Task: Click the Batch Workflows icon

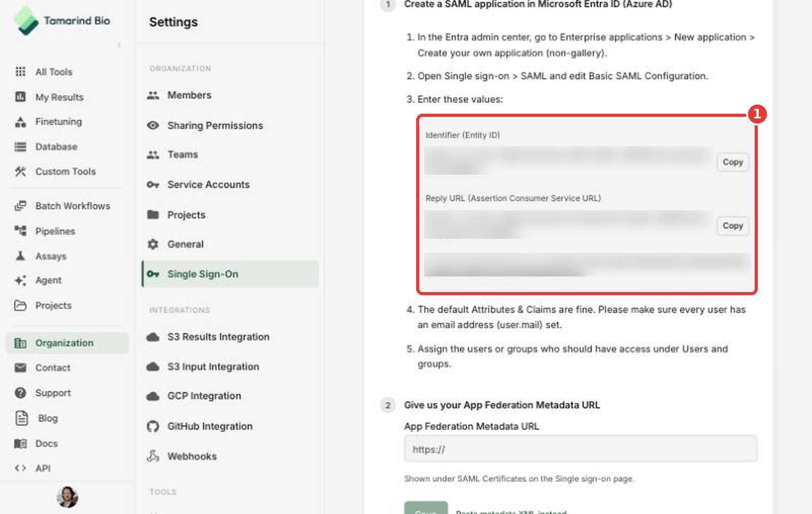Action: point(20,206)
